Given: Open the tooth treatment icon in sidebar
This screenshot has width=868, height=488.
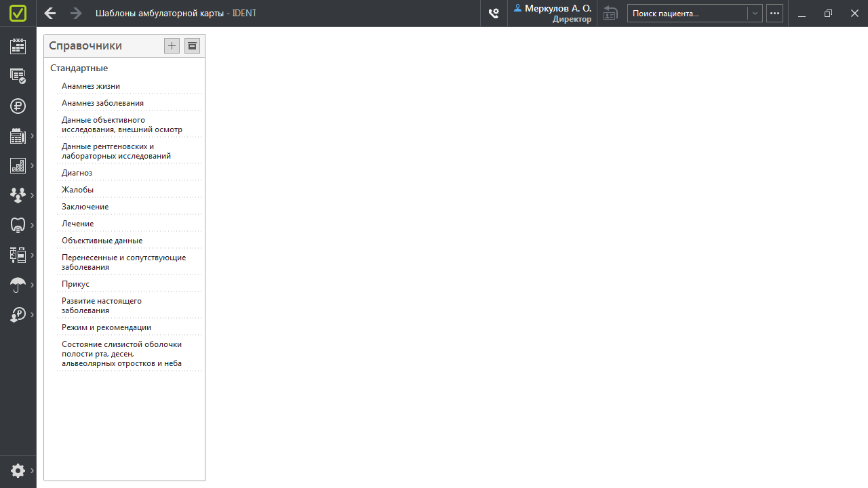Looking at the screenshot, I should pos(18,225).
